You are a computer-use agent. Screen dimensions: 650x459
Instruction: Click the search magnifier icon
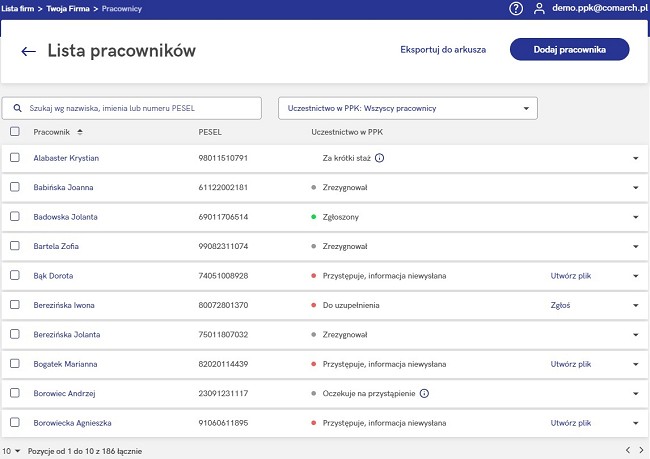tap(17, 108)
